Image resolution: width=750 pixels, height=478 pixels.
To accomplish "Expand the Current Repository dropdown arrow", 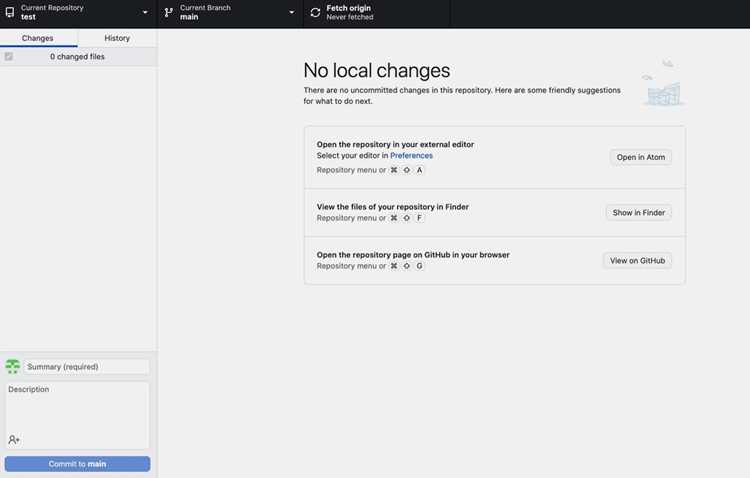I will click(145, 12).
